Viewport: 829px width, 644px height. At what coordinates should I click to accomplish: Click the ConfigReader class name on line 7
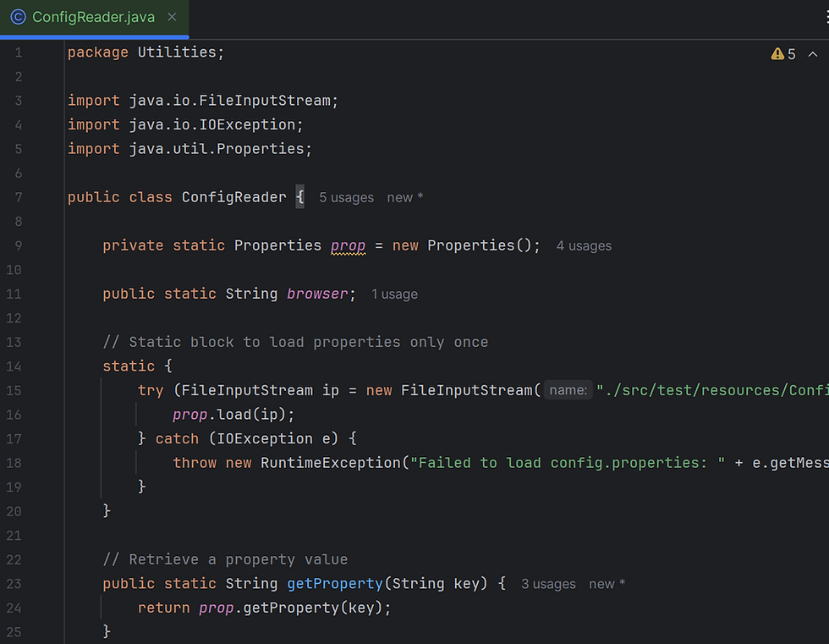tap(233, 198)
